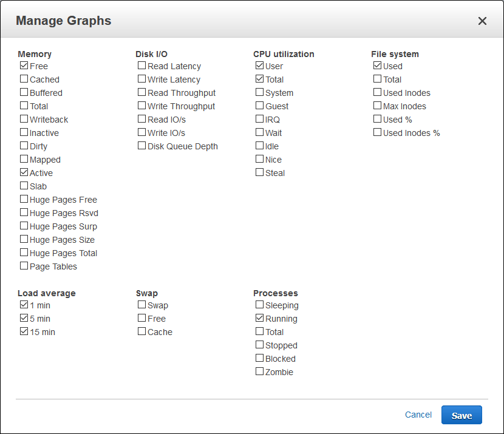Image resolution: width=504 pixels, height=434 pixels.
Task: Uncheck CPU utilization User checkbox
Action: (x=259, y=66)
